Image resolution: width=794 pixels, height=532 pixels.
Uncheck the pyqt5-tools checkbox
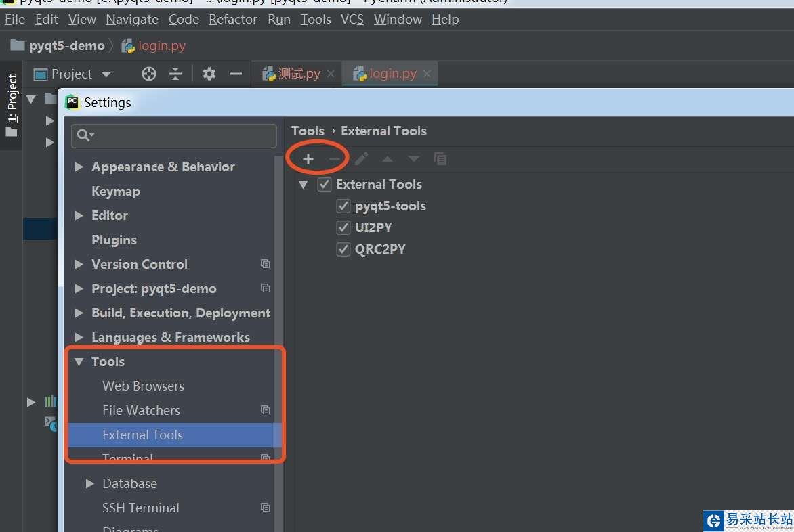click(x=343, y=206)
